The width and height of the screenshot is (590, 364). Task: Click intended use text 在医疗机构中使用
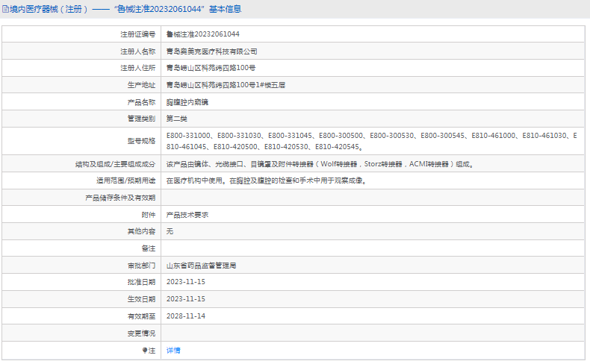[267, 181]
